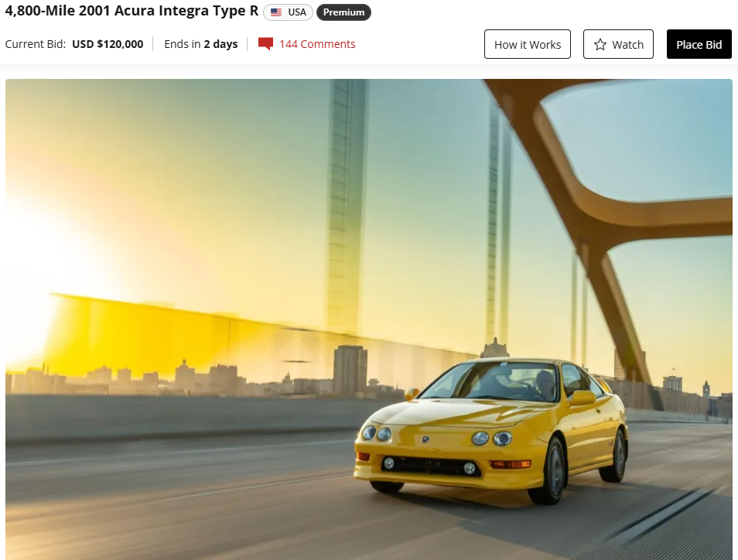
Task: Click the tall skyline building behind the car
Action: [350, 370]
